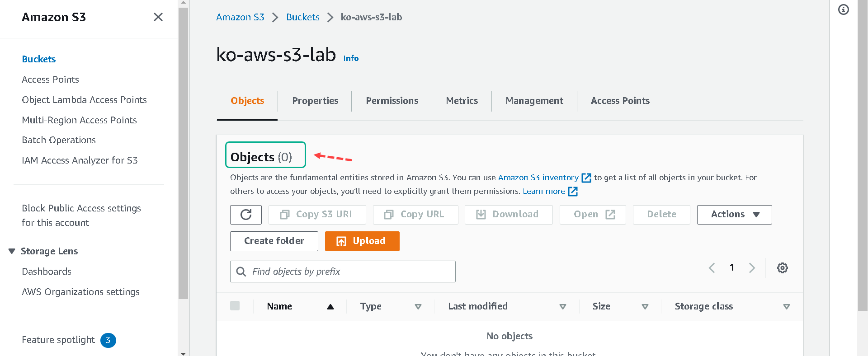Go to next page of objects
868x356 pixels.
coord(752,268)
